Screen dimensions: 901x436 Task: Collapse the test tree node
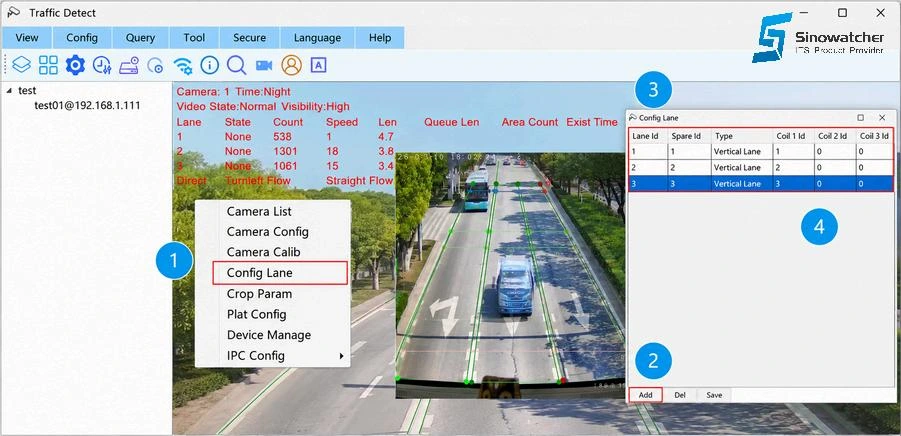pos(9,91)
